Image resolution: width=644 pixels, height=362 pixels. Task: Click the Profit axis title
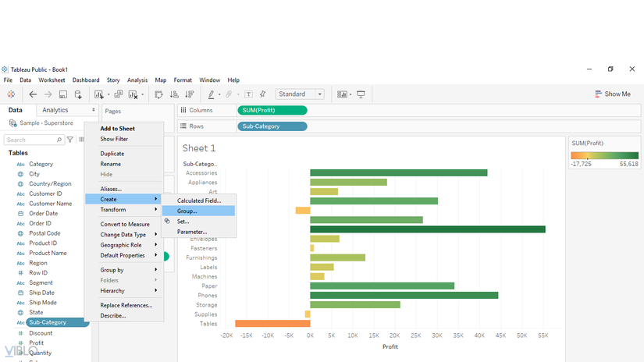[x=390, y=347]
